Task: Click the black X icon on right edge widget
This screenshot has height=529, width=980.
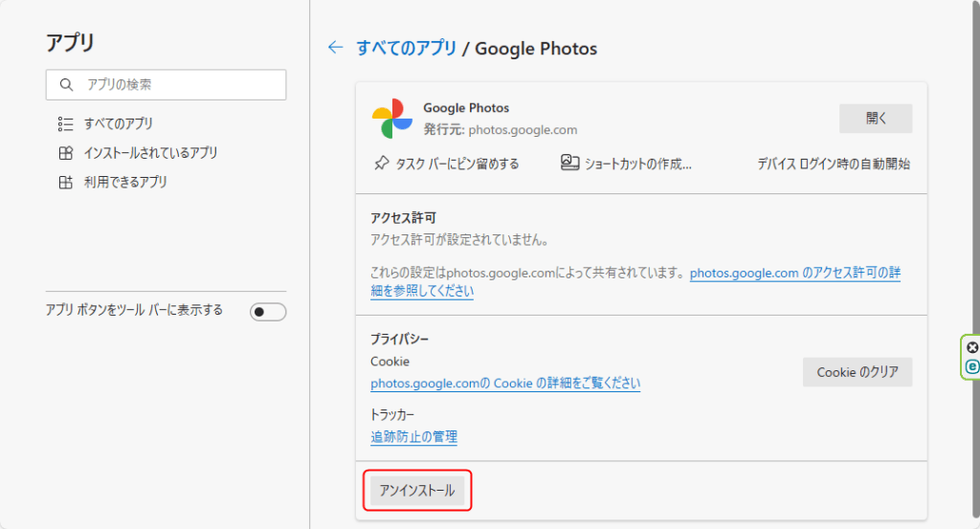Action: (x=972, y=347)
